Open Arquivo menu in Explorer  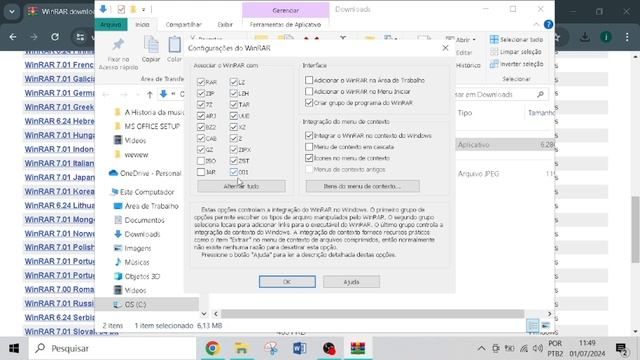point(111,24)
